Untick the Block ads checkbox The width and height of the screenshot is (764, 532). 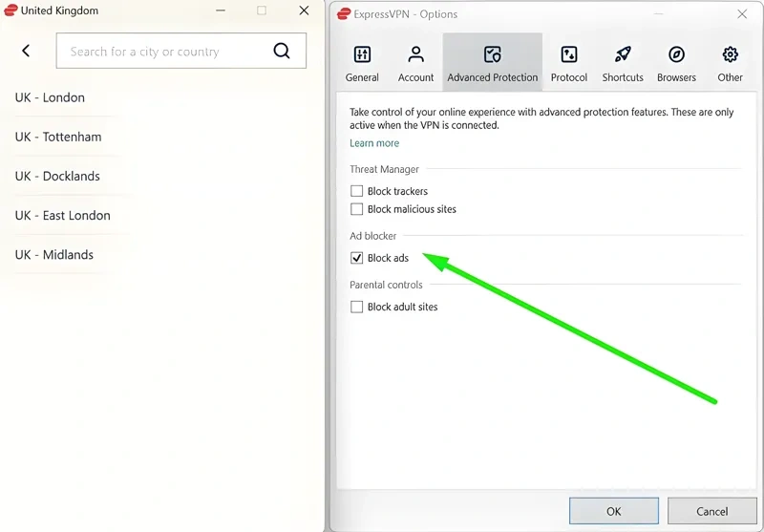coord(356,258)
